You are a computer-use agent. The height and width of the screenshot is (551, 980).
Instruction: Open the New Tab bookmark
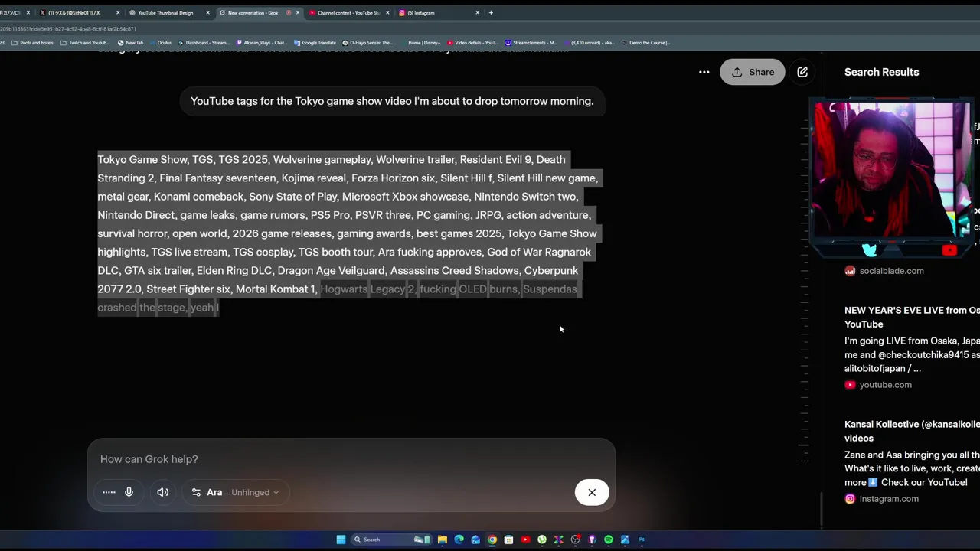click(x=130, y=43)
